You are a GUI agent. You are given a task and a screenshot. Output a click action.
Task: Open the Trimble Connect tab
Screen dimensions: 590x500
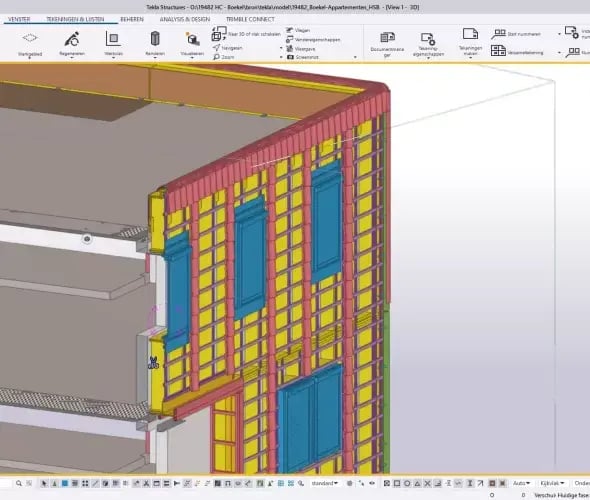[x=250, y=19]
